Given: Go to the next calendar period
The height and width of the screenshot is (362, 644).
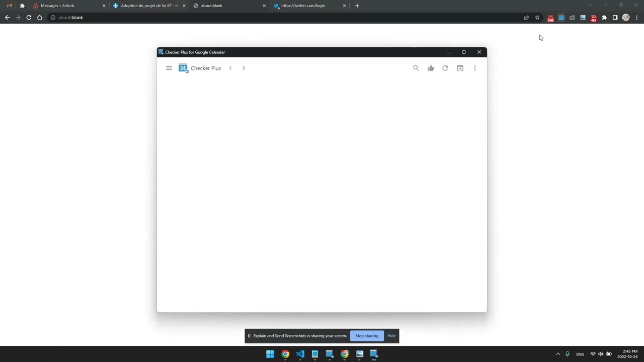Looking at the screenshot, I should tap(244, 68).
